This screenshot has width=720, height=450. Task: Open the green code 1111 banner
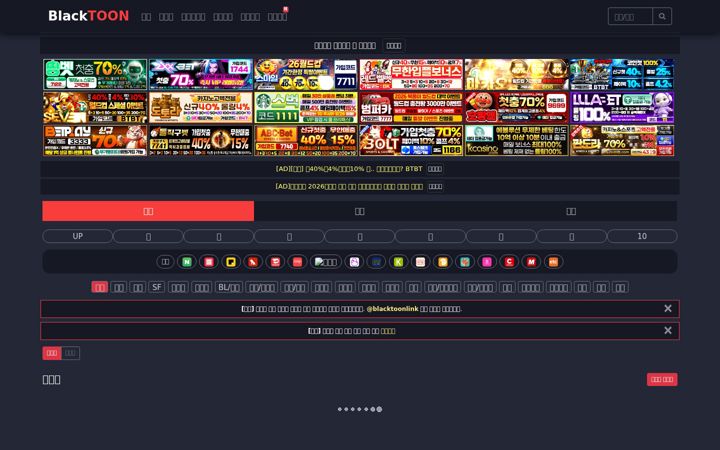click(305, 107)
